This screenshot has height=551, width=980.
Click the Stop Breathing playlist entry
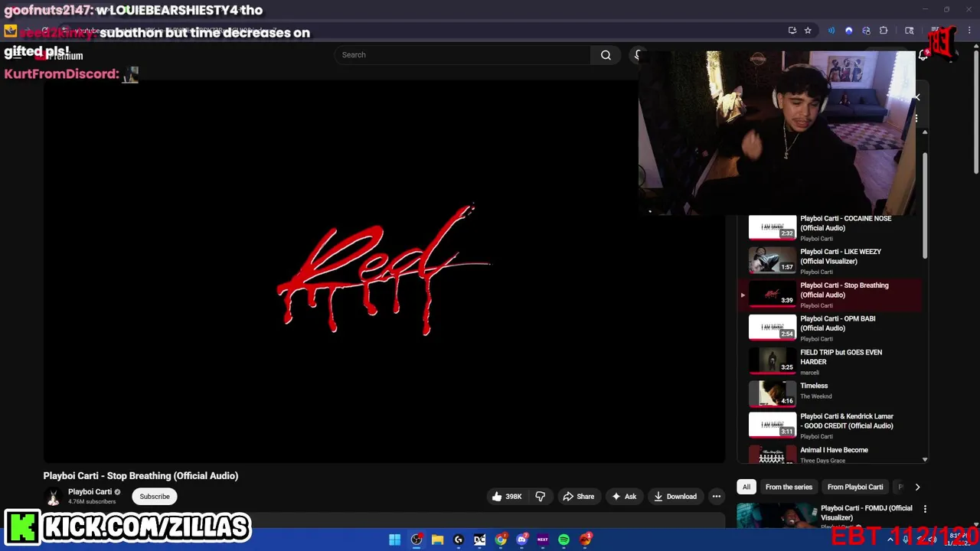coord(831,295)
